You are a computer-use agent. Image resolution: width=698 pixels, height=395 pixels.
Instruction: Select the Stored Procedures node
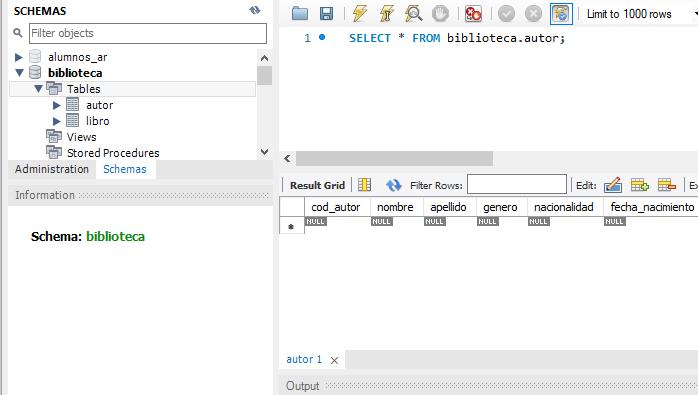click(x=113, y=153)
